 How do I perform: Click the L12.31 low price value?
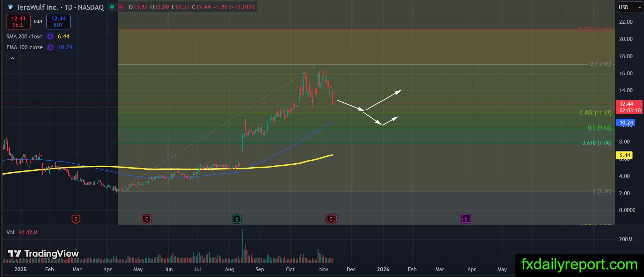[180, 7]
